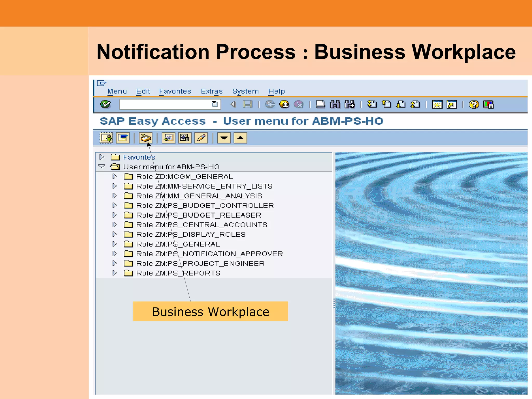Screen dimensions: 532x399
Task: Click the Generate Shortcut icon
Action: click(x=452, y=104)
